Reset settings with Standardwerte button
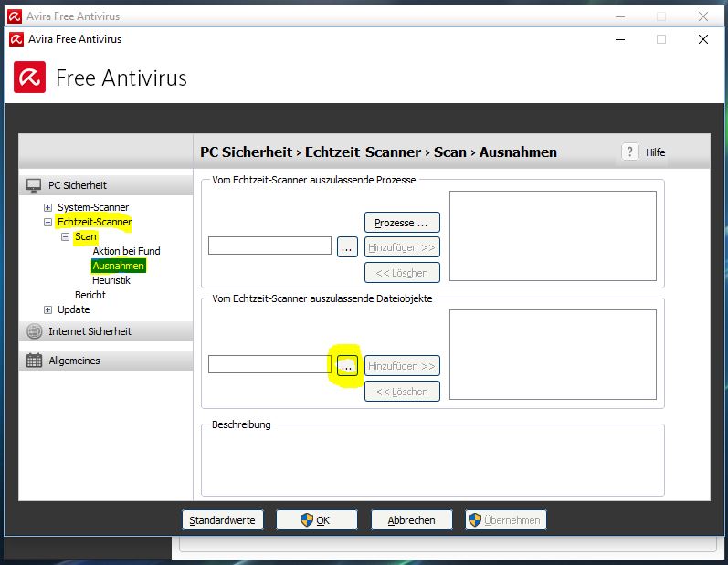The image size is (728, 565). [x=223, y=520]
